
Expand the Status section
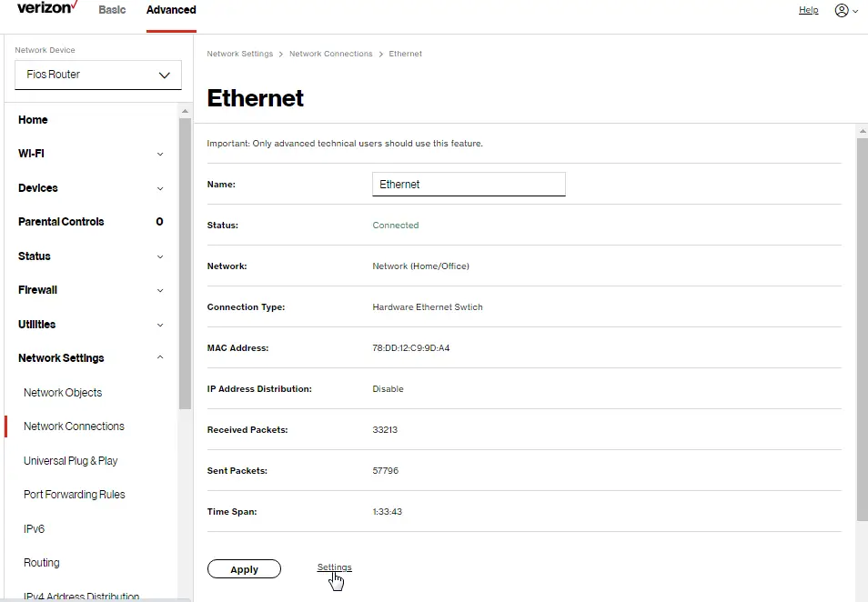[x=88, y=256]
